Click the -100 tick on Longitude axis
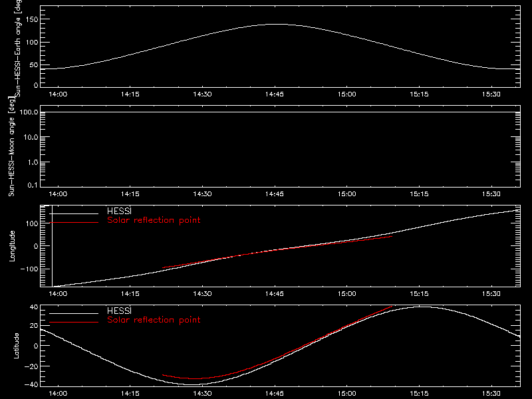This screenshot has width=532, height=399. pyautogui.click(x=29, y=269)
